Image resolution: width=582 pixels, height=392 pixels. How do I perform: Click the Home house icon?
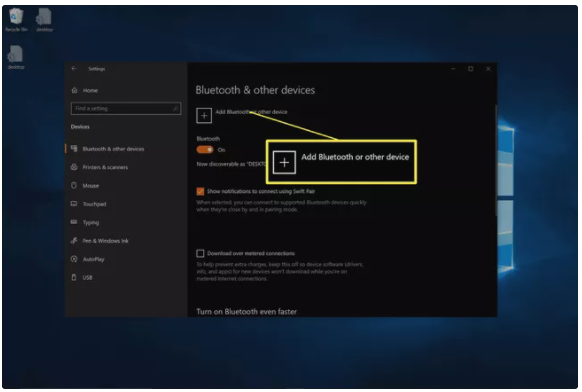pos(75,90)
